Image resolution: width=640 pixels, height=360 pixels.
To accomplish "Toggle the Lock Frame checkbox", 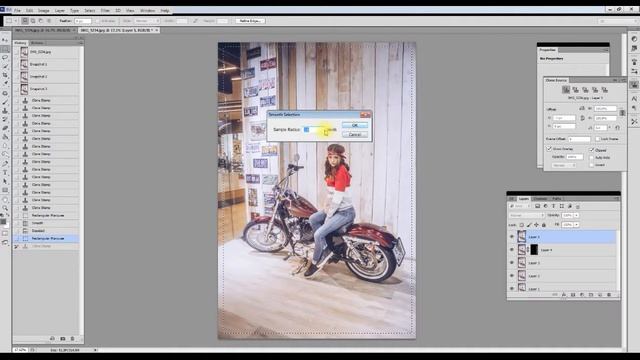I will 598,139.
